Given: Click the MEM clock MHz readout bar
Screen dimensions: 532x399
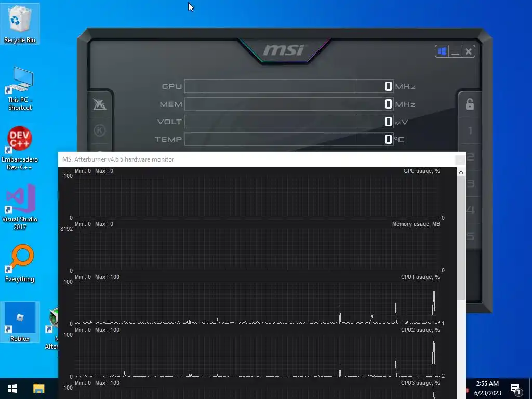Looking at the screenshot, I should pos(289,104).
